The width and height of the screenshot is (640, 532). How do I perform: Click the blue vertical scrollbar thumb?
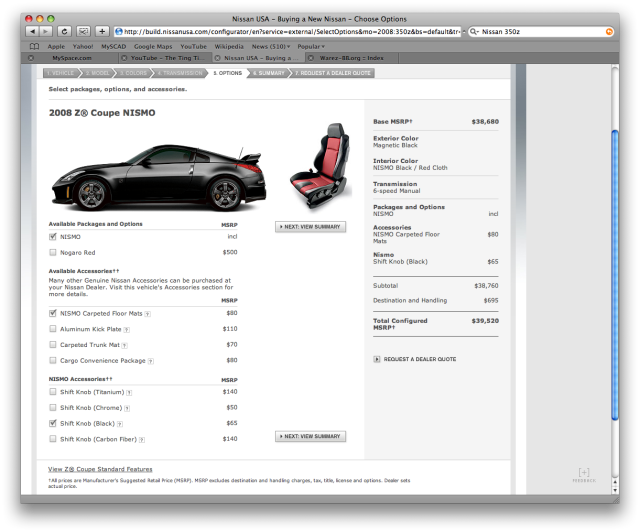(x=615, y=274)
